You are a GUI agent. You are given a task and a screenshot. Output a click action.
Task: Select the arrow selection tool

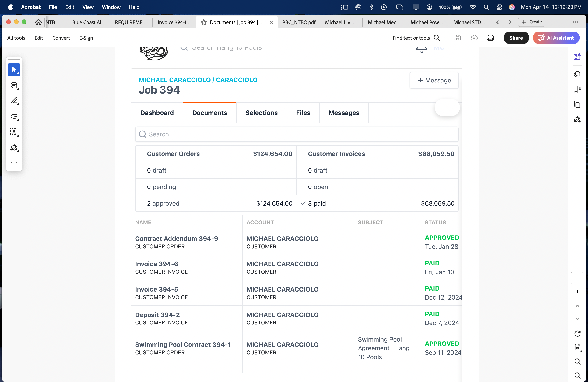[x=14, y=70]
